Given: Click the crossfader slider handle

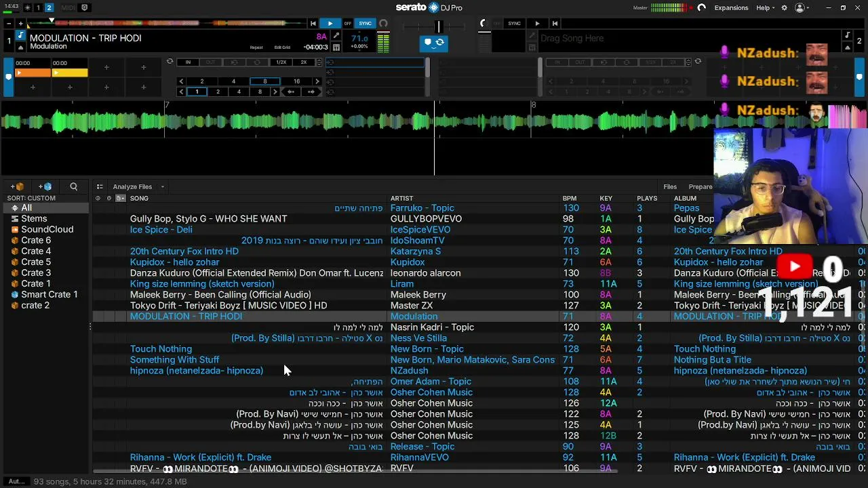Looking at the screenshot, I should pos(438,26).
